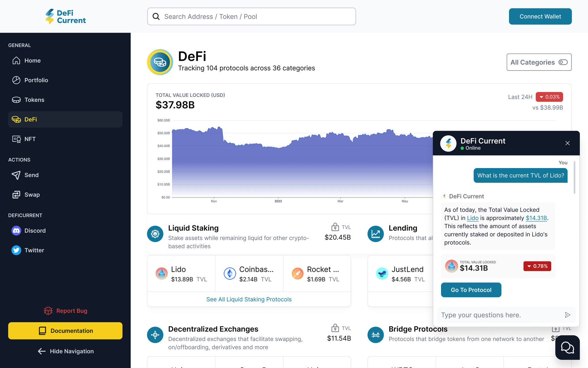Open Portfolio from the sidebar

pos(65,80)
